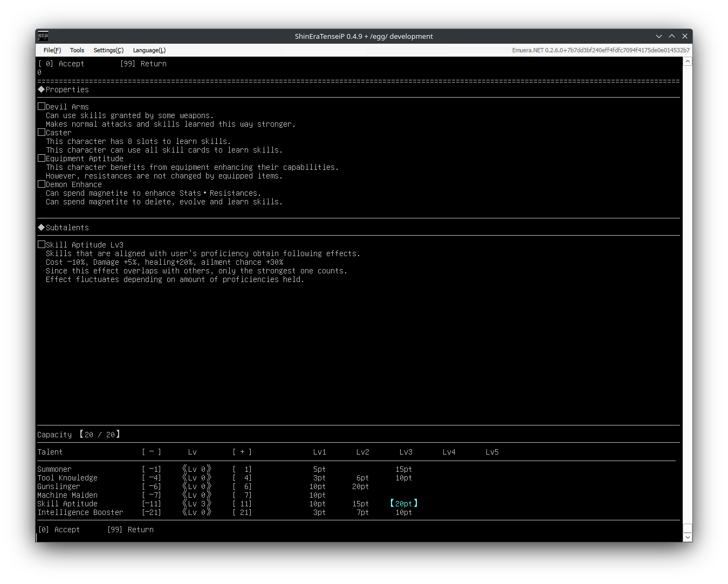The image size is (728, 584).
Task: Minimize the ShinEraTenseiP window
Action: coord(659,36)
